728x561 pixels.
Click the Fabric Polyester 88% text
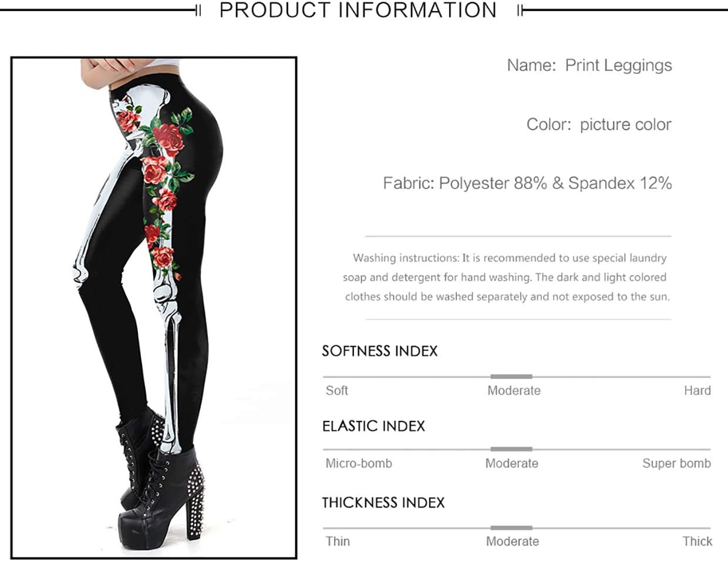(527, 183)
